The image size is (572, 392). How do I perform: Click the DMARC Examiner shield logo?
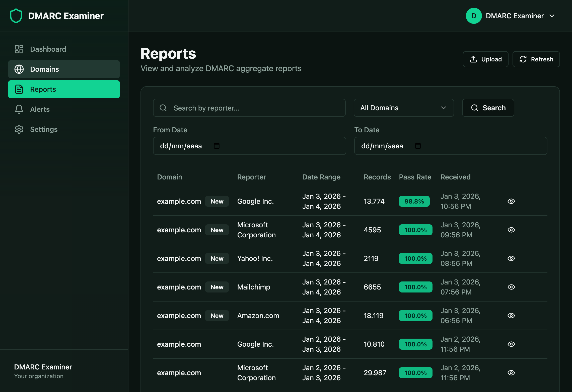[16, 16]
